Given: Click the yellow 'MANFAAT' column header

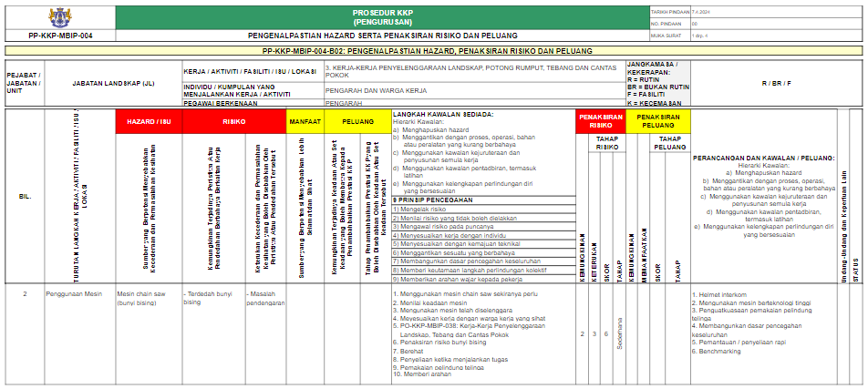Looking at the screenshot, I should point(305,122).
